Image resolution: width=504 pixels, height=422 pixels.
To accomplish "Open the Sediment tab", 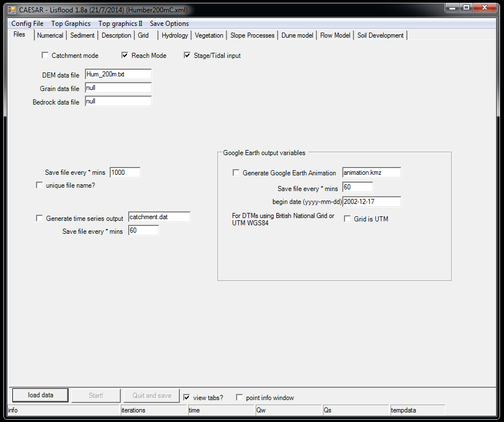I will pyautogui.click(x=82, y=35).
